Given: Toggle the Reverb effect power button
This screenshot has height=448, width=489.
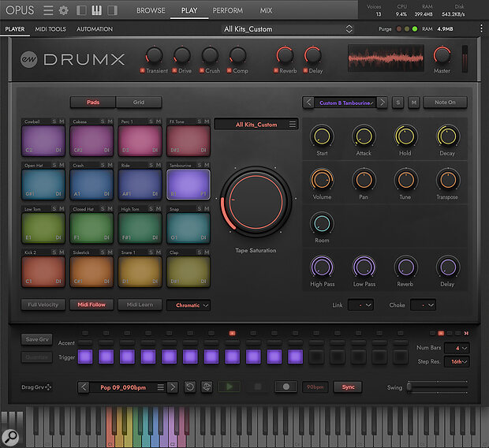Looking at the screenshot, I should click(x=276, y=70).
